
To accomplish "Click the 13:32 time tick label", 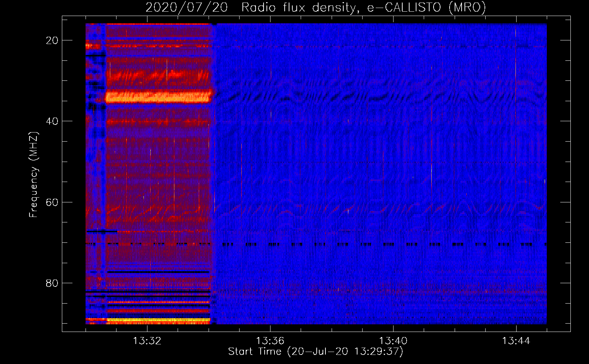I will 147,341.
